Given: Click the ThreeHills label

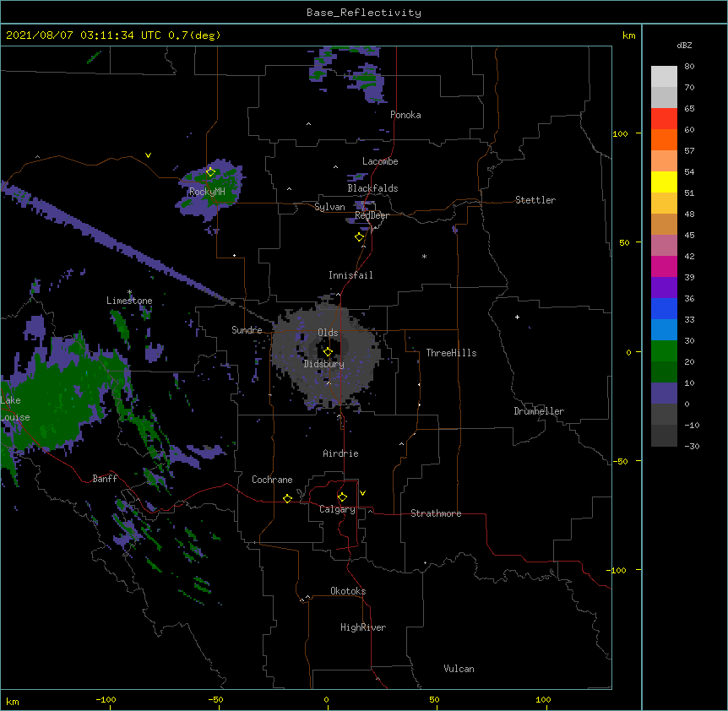Looking at the screenshot, I should click(x=451, y=353).
